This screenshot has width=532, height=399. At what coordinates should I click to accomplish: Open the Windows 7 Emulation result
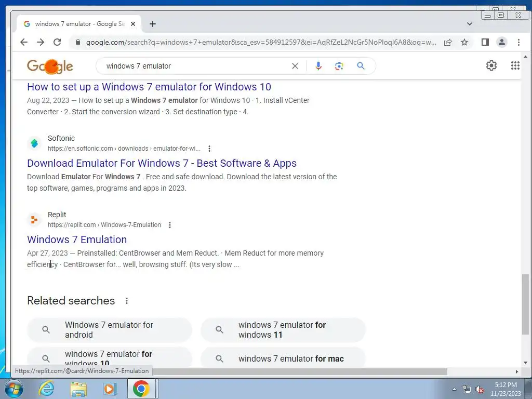tap(77, 240)
